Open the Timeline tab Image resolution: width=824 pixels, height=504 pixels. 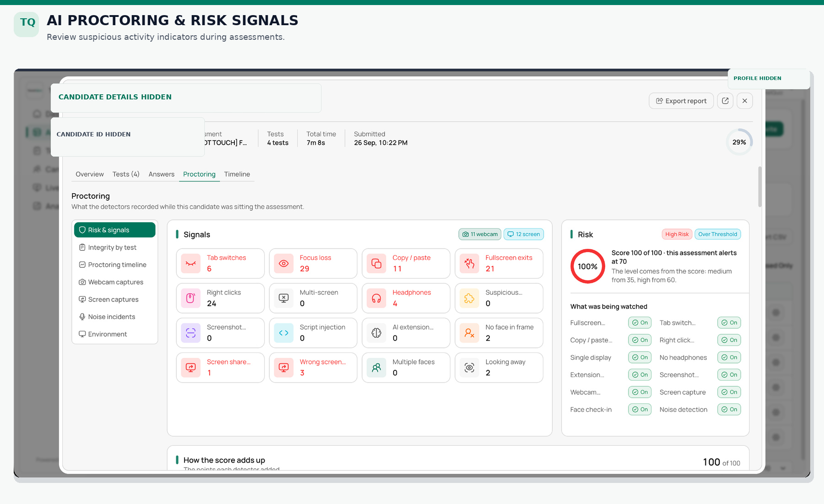coord(237,174)
